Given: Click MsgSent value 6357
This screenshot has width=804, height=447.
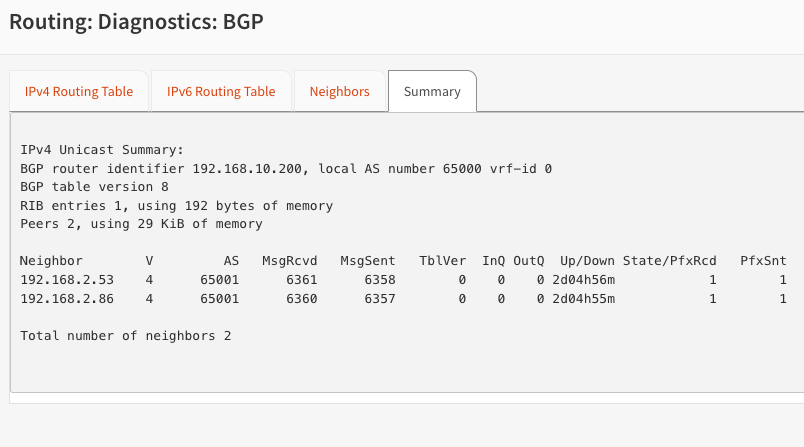Looking at the screenshot, I should coord(380,299).
